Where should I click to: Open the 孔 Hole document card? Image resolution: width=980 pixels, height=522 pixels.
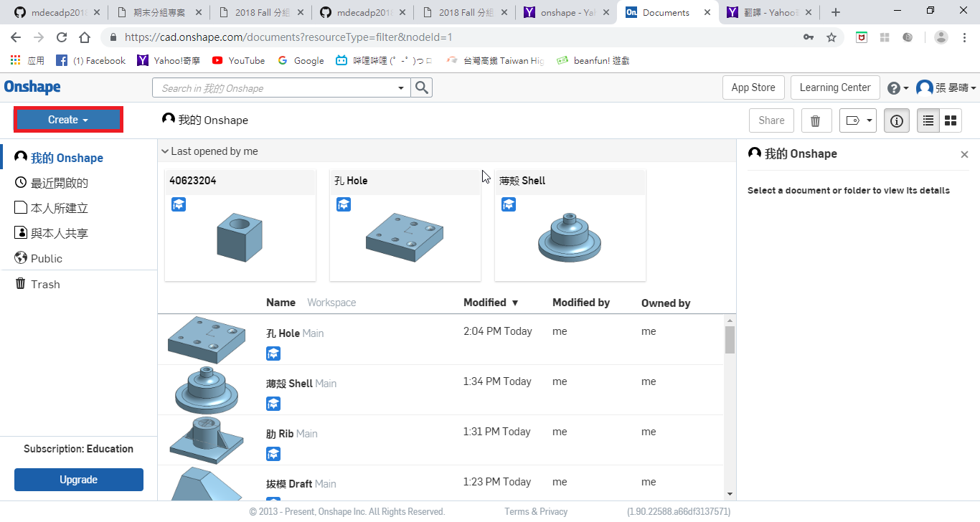point(405,225)
